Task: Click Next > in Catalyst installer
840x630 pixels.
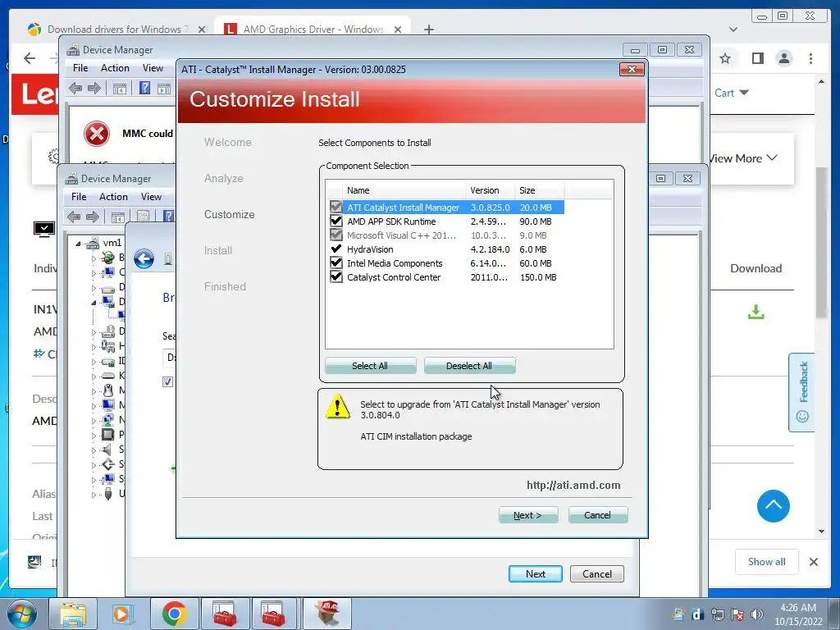Action: (x=527, y=515)
